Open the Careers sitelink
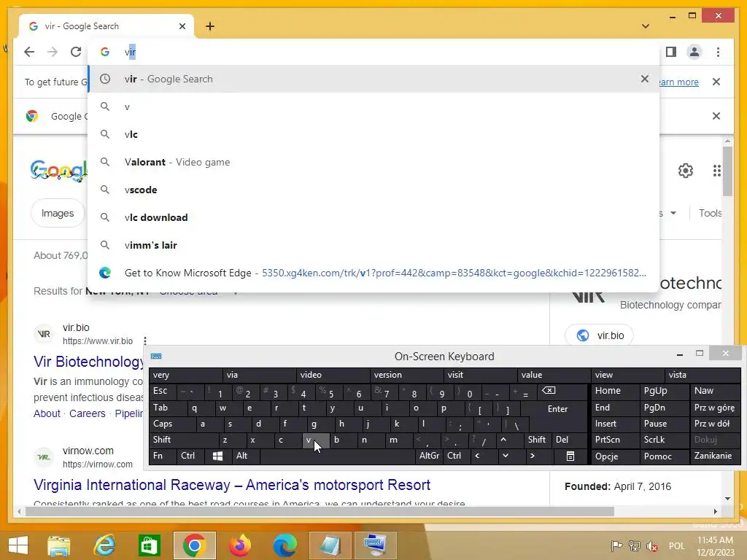The height and width of the screenshot is (560, 747). (x=88, y=413)
